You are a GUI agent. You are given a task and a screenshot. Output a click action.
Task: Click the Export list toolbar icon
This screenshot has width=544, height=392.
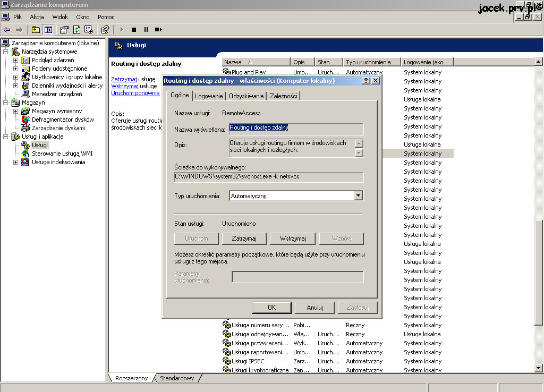pyautogui.click(x=89, y=30)
